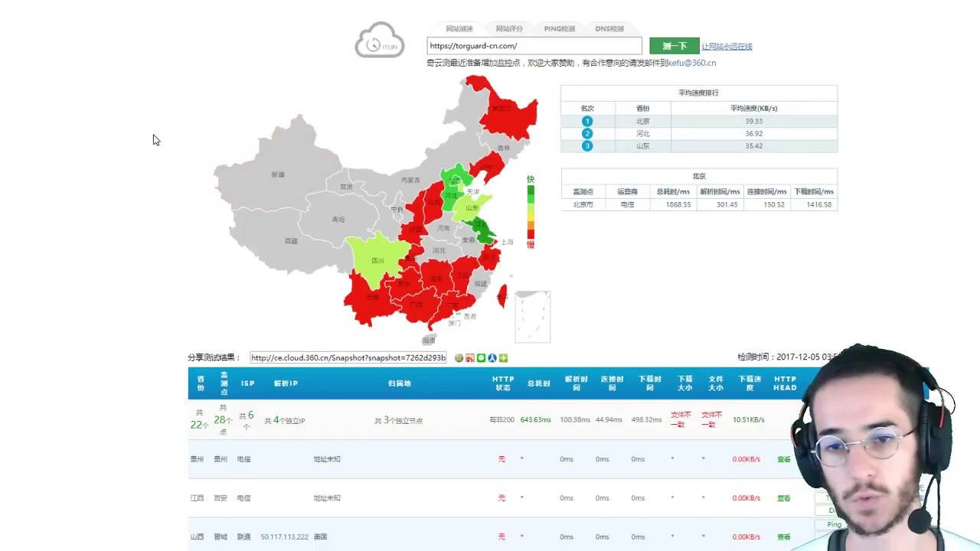Click dark green top of speed legend
Screen dimensions: 980x551
pyautogui.click(x=531, y=190)
